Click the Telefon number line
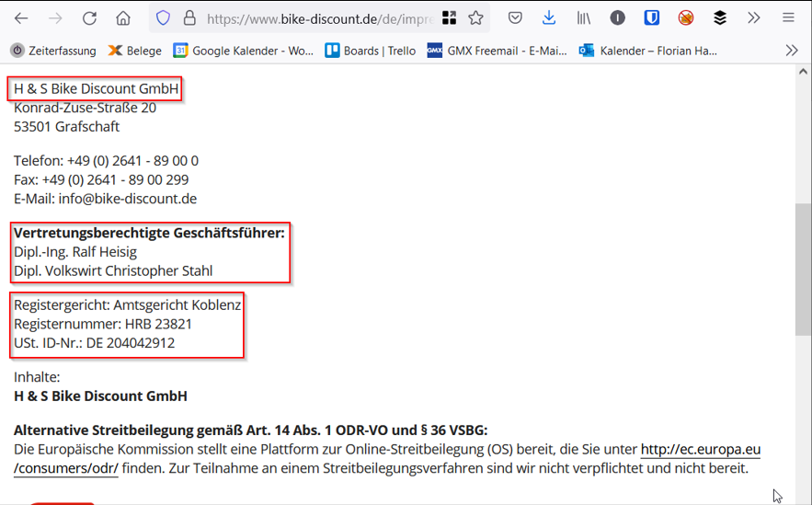The height and width of the screenshot is (505, 812). 106,161
